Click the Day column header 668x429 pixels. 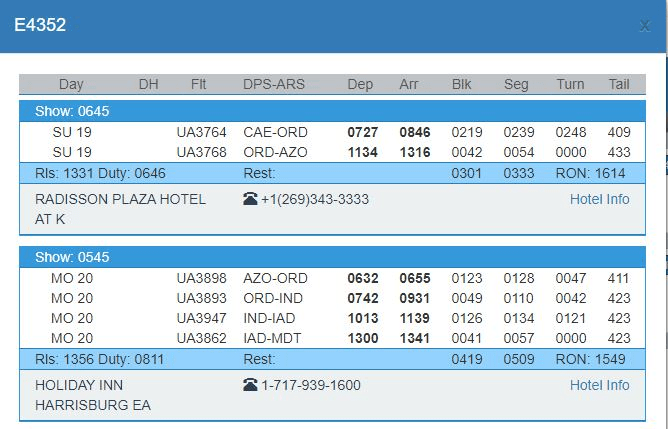coord(71,85)
